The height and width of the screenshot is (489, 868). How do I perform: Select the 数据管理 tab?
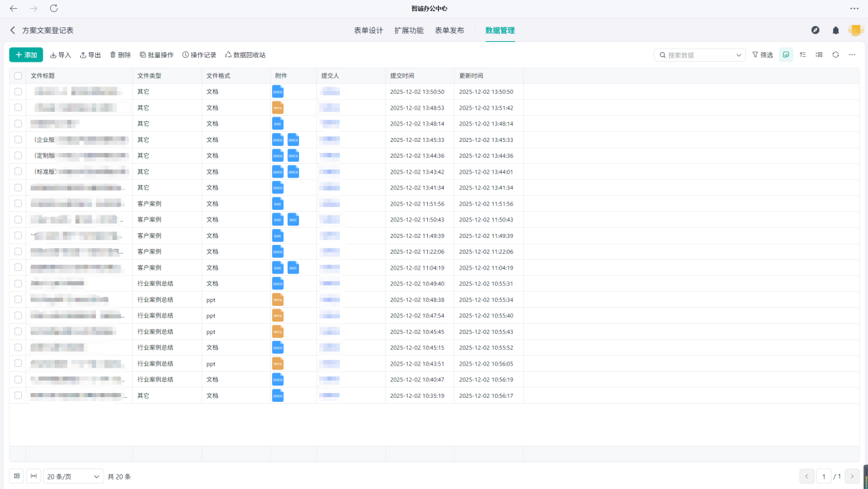[x=500, y=30]
